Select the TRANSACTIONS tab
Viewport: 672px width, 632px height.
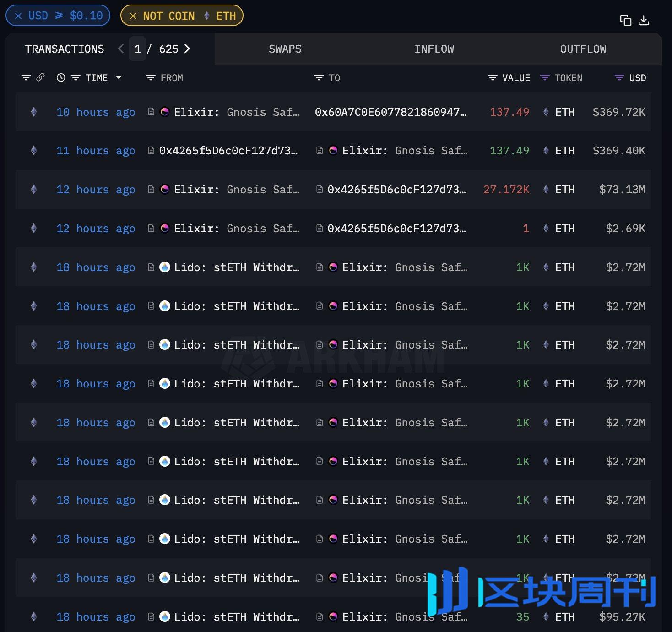[x=65, y=49]
